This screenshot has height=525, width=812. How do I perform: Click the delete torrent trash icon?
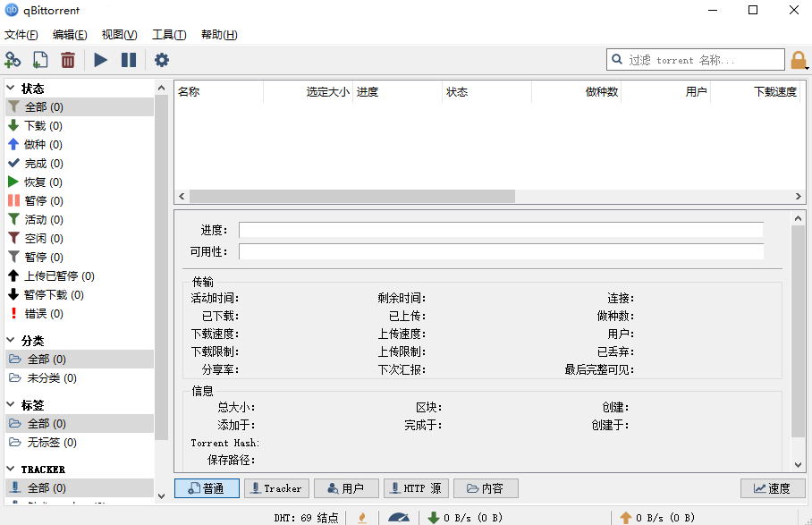[x=68, y=60]
